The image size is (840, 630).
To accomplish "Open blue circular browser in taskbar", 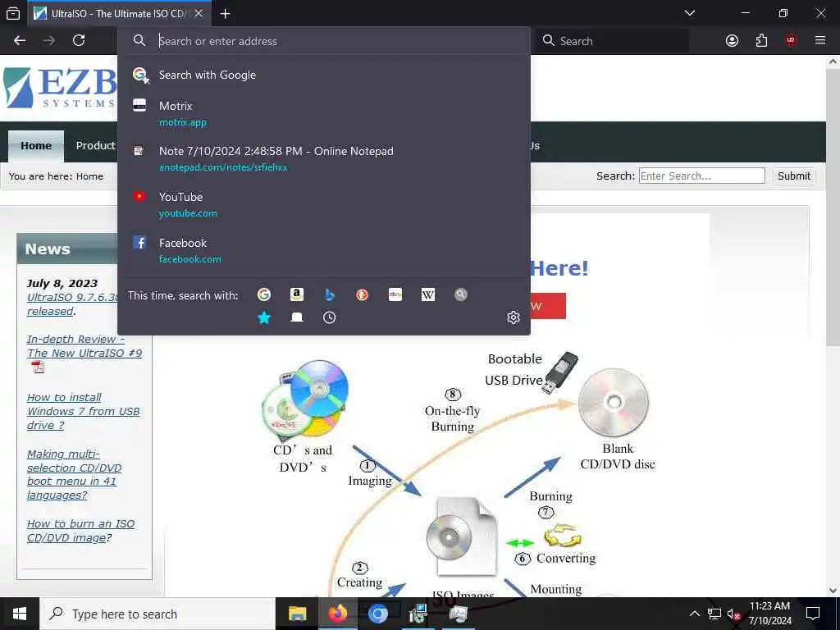I will (377, 614).
